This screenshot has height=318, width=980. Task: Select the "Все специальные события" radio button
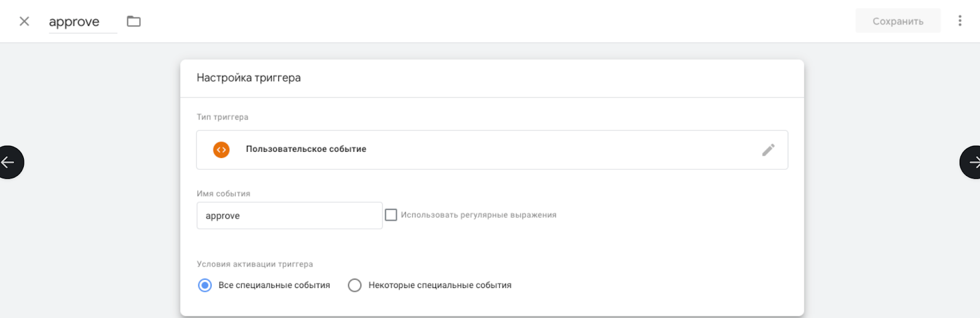point(205,286)
